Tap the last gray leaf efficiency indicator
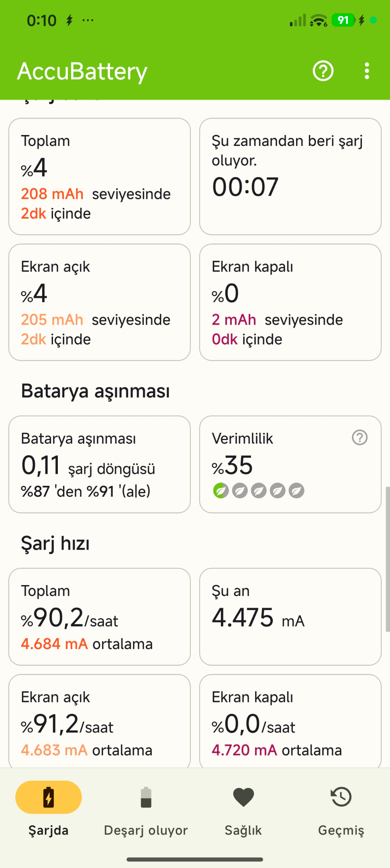Image resolution: width=390 pixels, height=868 pixels. coord(296,491)
